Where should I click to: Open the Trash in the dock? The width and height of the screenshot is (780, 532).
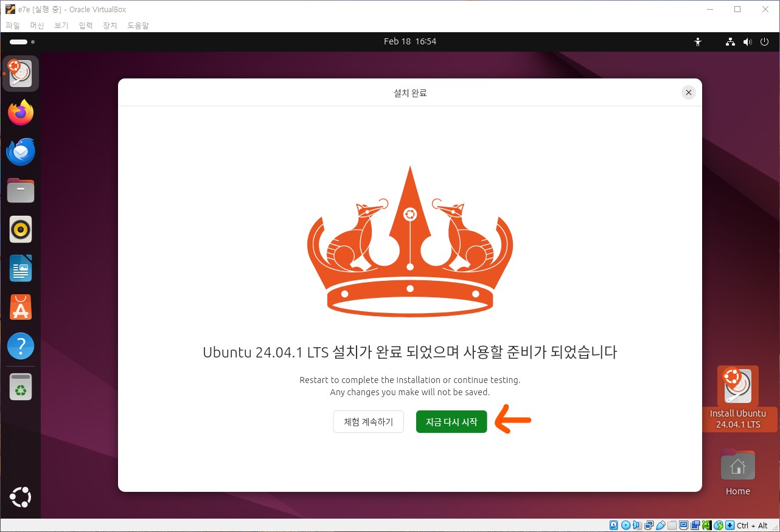(21, 387)
